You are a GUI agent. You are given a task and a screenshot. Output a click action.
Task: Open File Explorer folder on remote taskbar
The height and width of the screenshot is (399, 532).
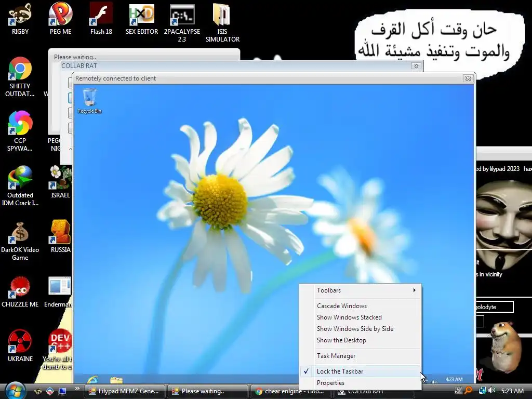[x=116, y=379]
